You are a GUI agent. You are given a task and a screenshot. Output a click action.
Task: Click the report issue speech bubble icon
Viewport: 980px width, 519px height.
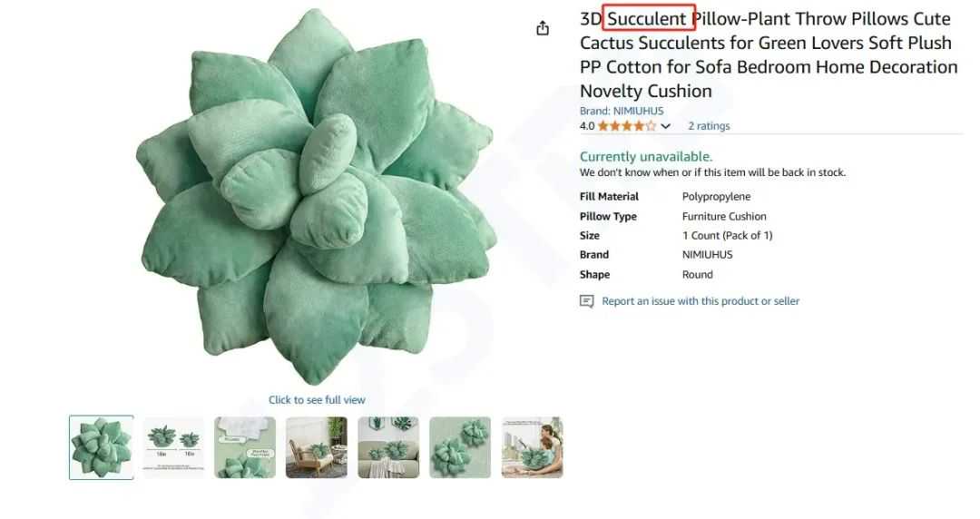[586, 301]
